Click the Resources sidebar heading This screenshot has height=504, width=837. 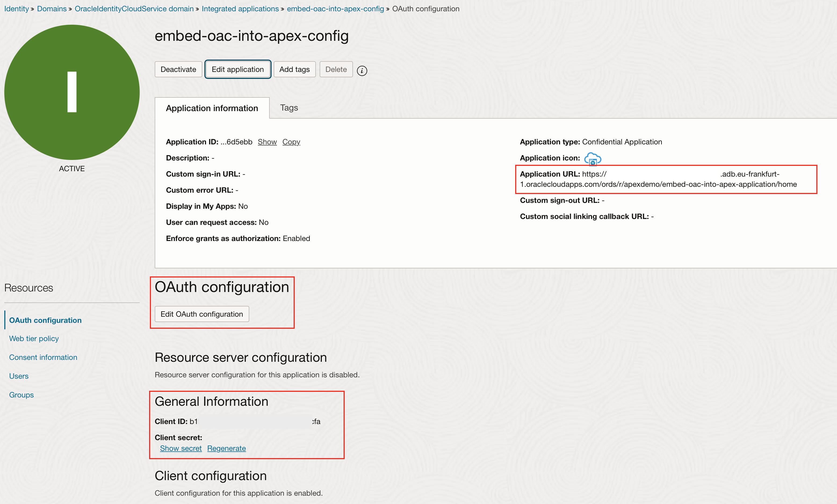pos(28,288)
